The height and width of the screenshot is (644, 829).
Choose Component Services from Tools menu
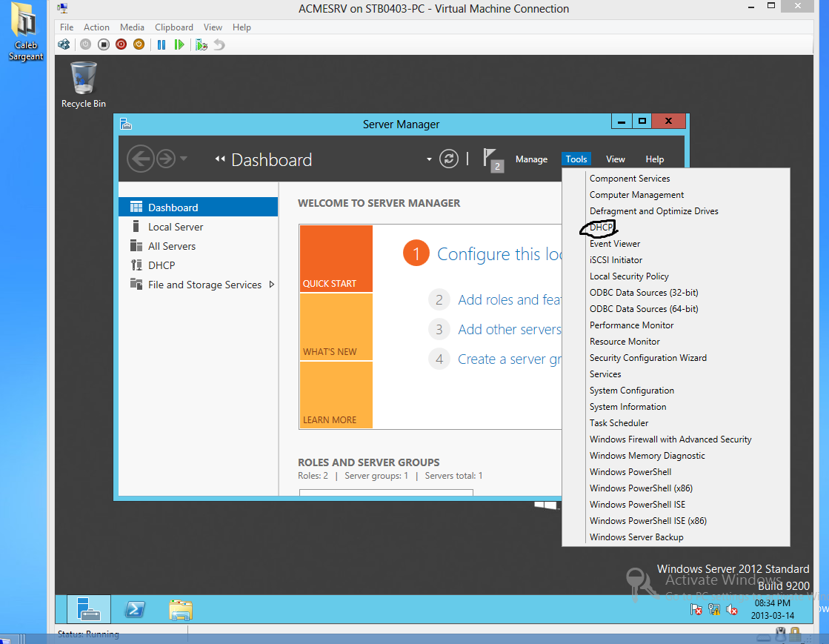tap(630, 179)
